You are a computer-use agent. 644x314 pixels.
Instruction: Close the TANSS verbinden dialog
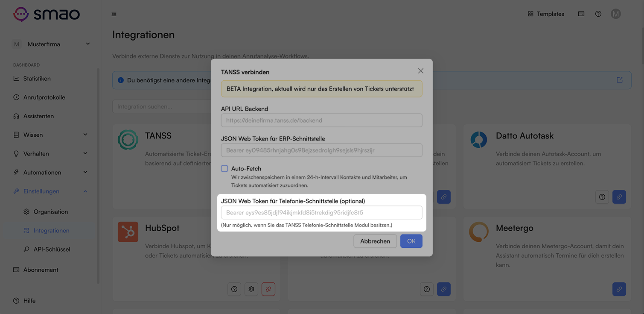421,71
